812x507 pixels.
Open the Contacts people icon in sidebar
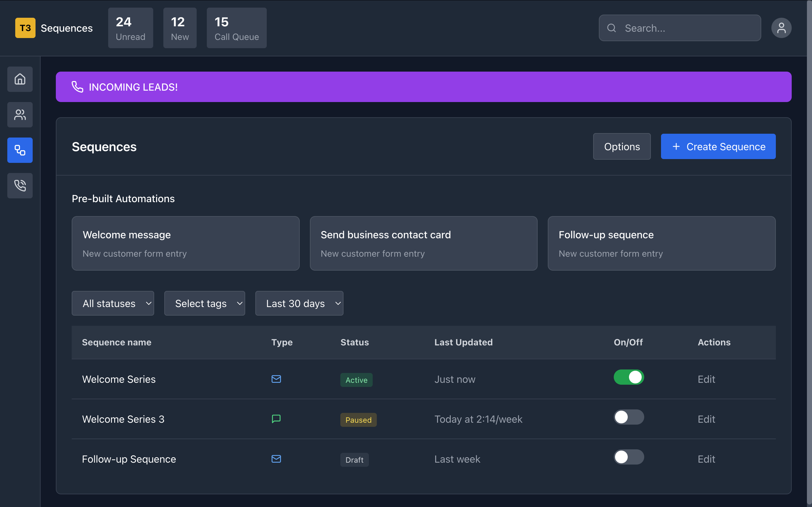(x=20, y=115)
